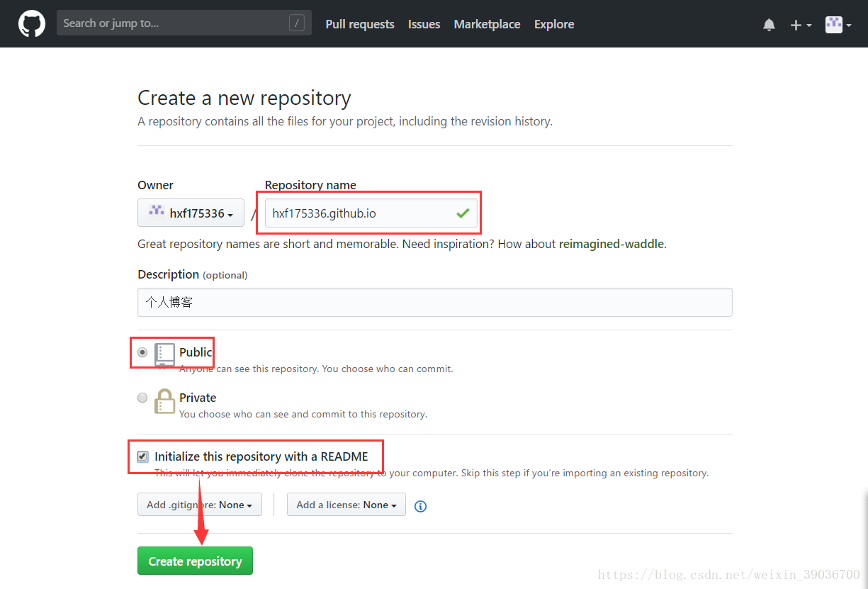Viewport: 868px width, 589px height.
Task: Use suggested name reimagined-waddle
Action: (x=611, y=244)
